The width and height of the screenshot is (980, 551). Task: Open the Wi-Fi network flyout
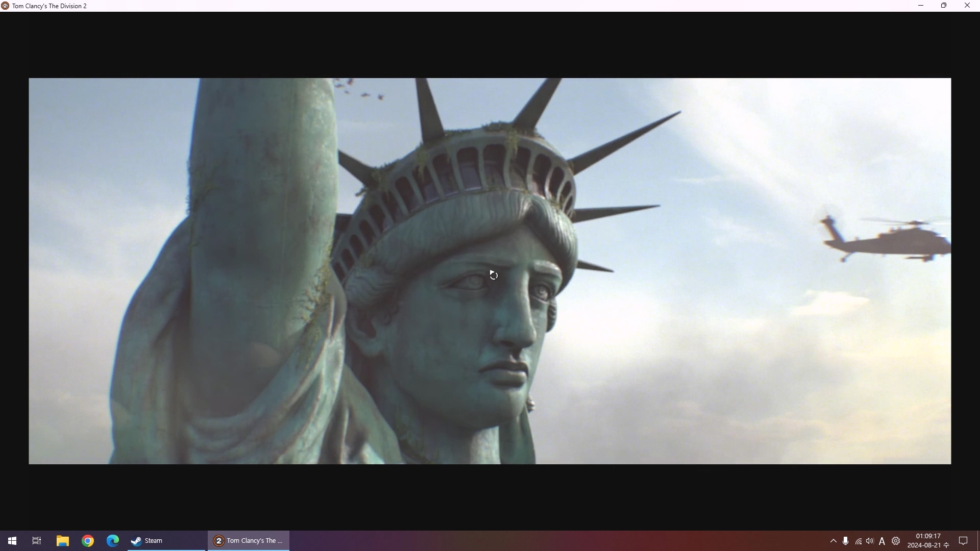point(859,541)
